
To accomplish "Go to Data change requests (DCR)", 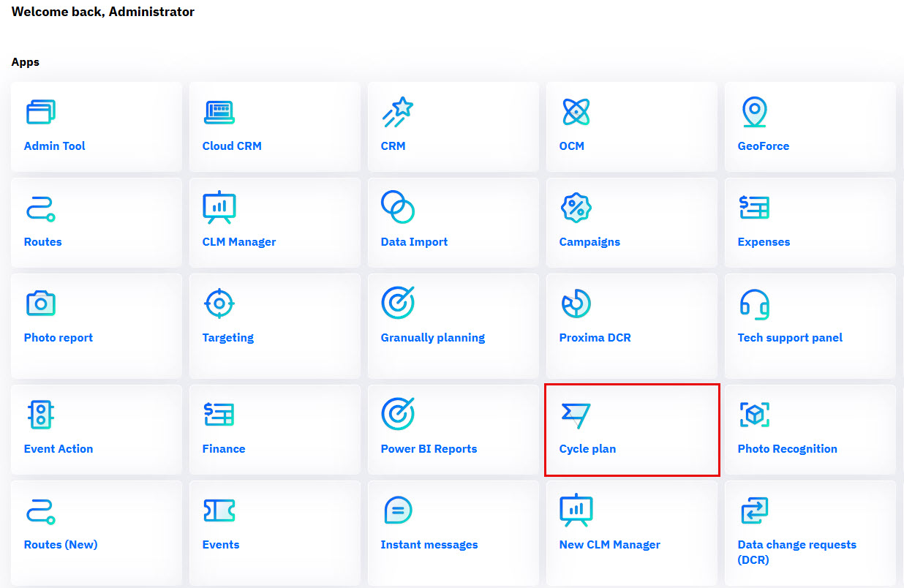I will (x=796, y=552).
